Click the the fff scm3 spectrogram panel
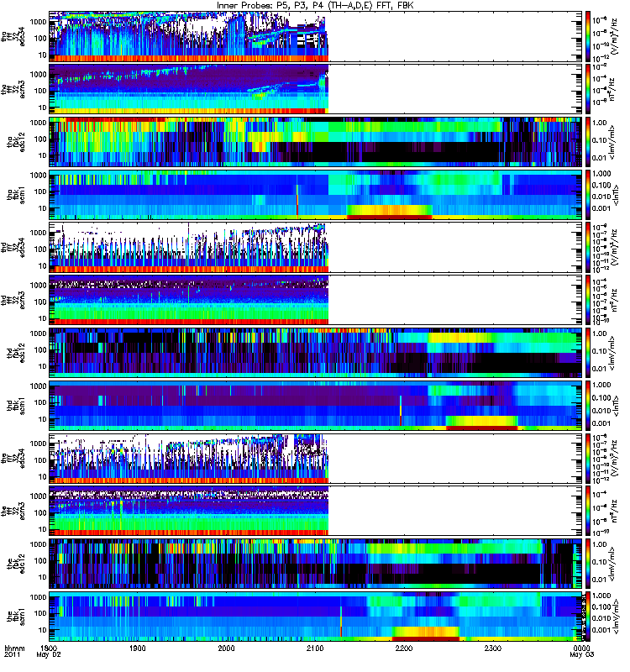 point(316,511)
